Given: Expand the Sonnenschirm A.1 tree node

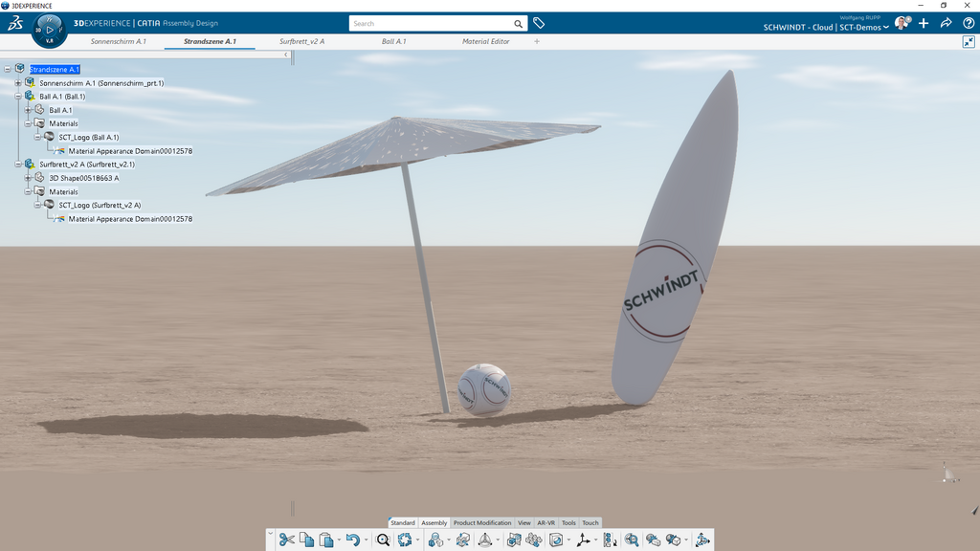Looking at the screenshot, I should (18, 83).
